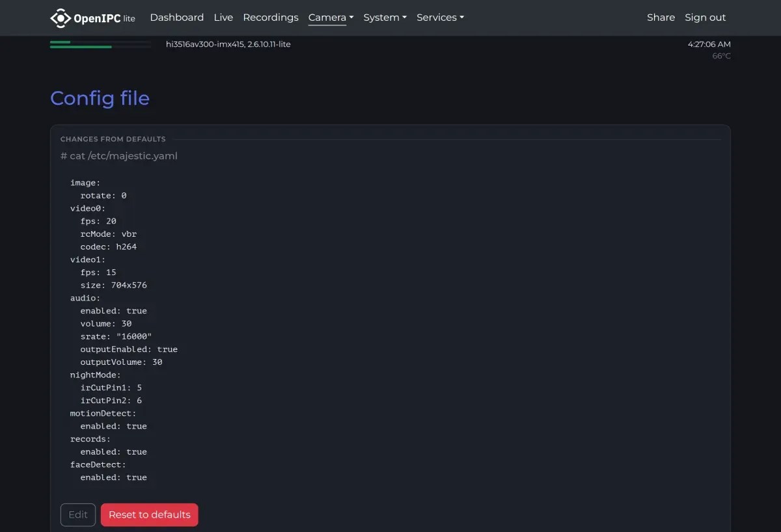Click the 'records:' section line
This screenshot has width=781, height=532.
coord(90,439)
